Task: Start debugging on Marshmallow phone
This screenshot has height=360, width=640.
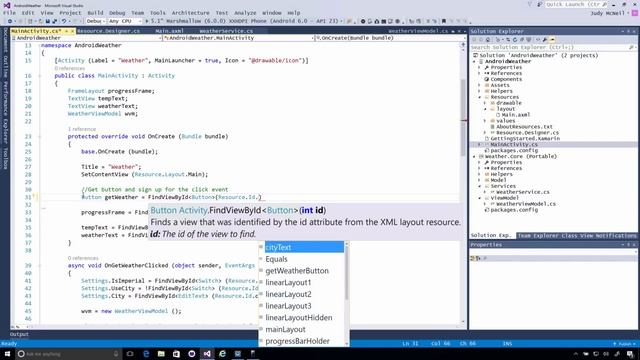Action: coord(243,21)
